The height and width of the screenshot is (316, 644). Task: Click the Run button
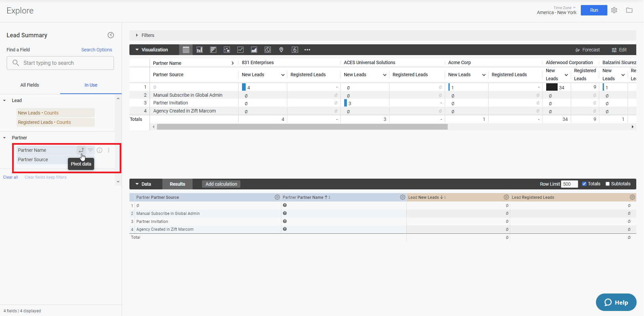[x=594, y=10]
